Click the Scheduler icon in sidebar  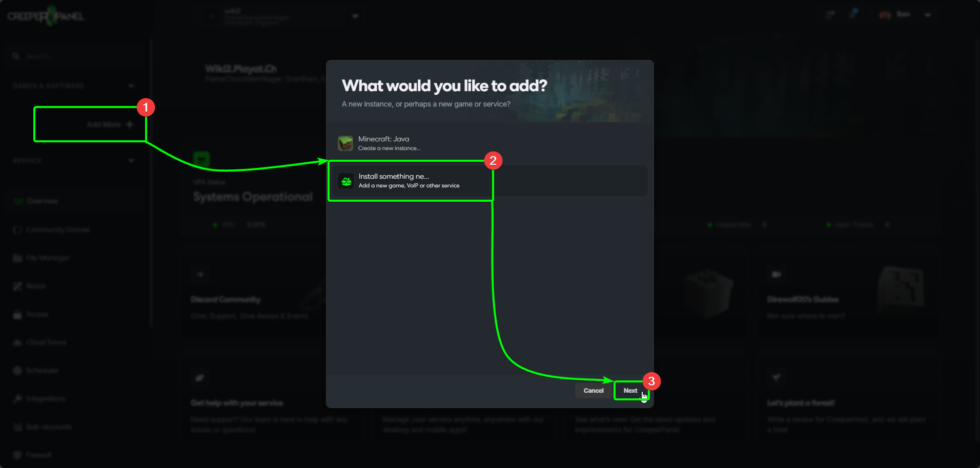click(17, 370)
